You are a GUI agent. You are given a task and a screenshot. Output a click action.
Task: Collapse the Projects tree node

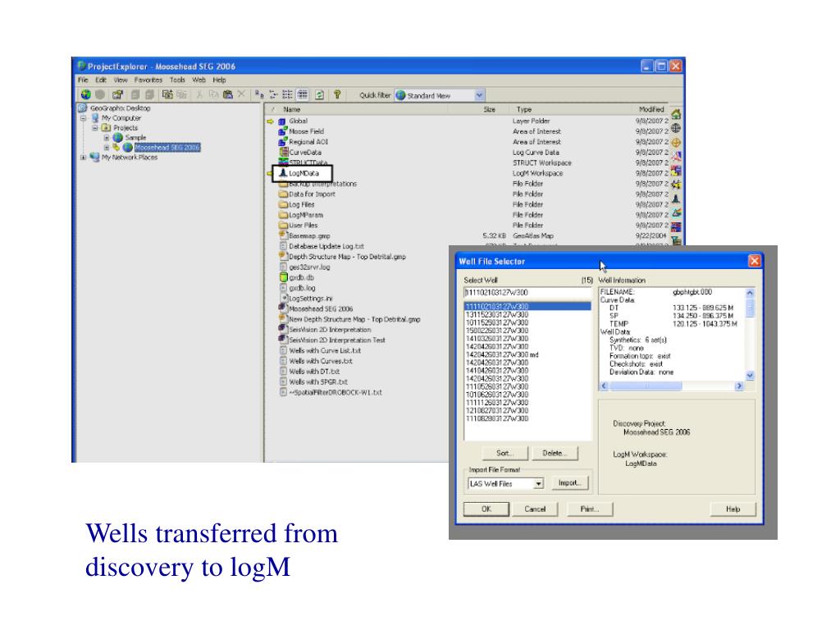tap(95, 128)
